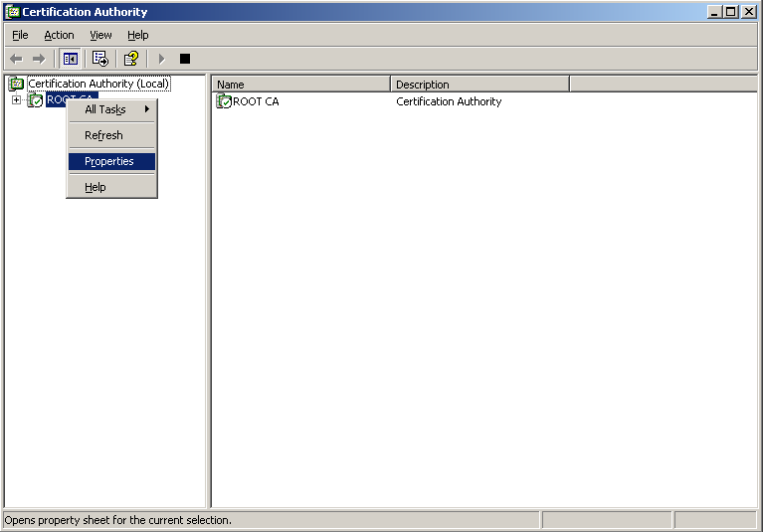Open the View menu
This screenshot has height=532, width=763.
tap(100, 35)
